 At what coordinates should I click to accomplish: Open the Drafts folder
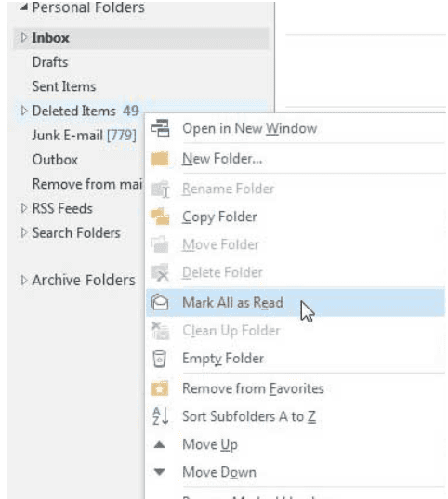tap(50, 62)
